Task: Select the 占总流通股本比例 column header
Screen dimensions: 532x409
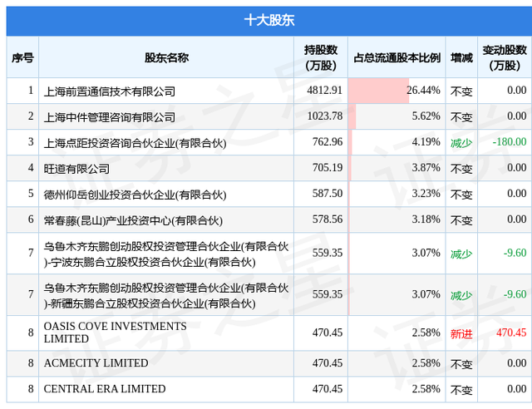Action: 397,57
